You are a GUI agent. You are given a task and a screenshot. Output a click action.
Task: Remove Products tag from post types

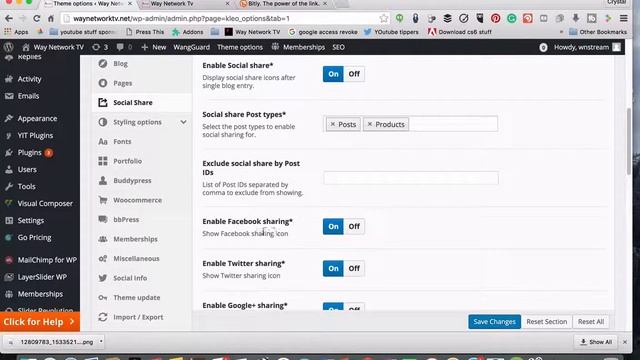pos(369,124)
